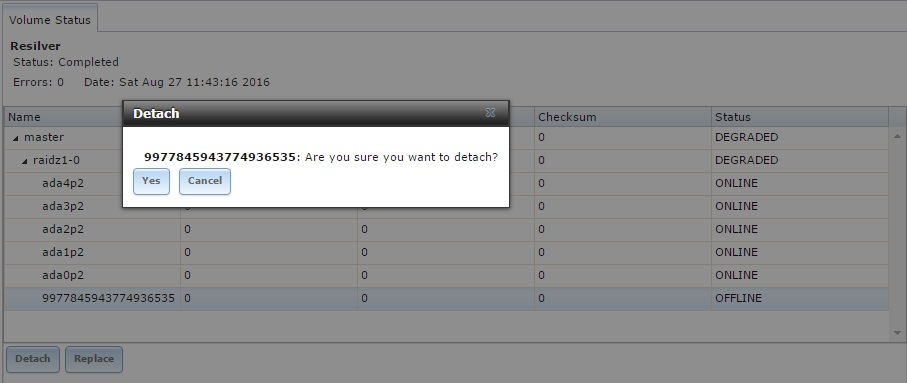Viewport: 907px width, 383px height.
Task: Collapse the master volume tree node
Action: (16, 138)
